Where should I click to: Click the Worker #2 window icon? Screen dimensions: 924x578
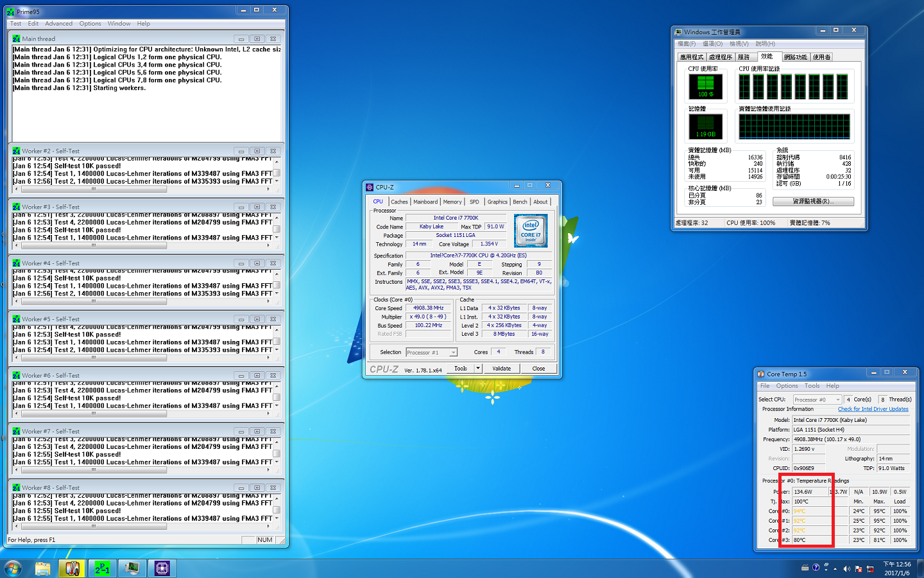[17, 151]
